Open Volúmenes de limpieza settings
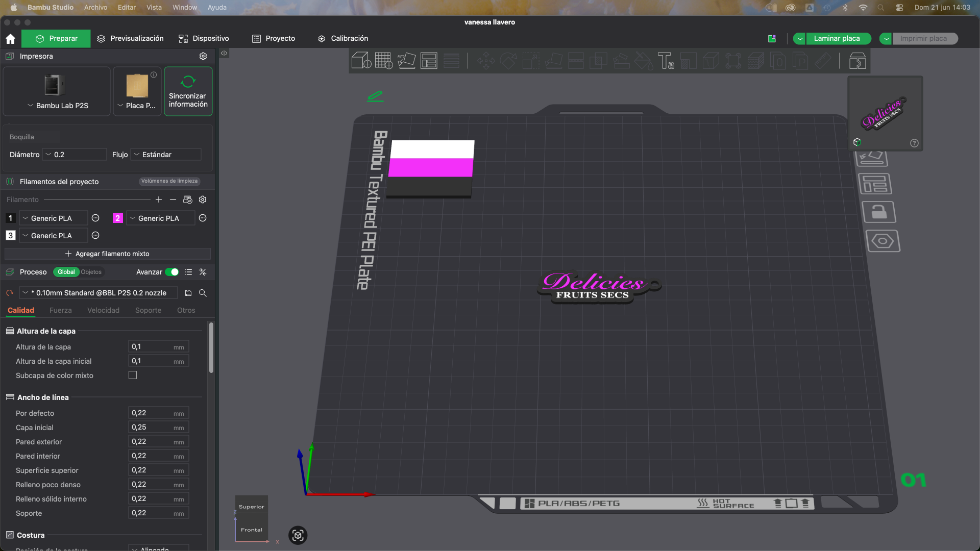 169,181
